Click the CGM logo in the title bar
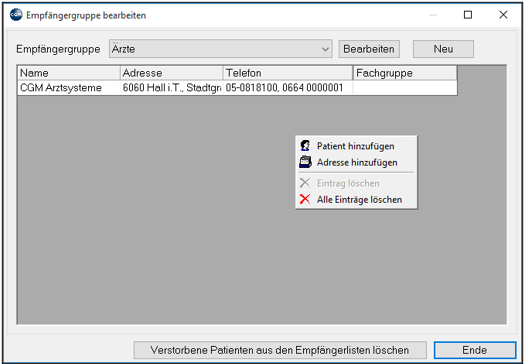Image resolution: width=526 pixels, height=364 pixels. click(x=16, y=15)
